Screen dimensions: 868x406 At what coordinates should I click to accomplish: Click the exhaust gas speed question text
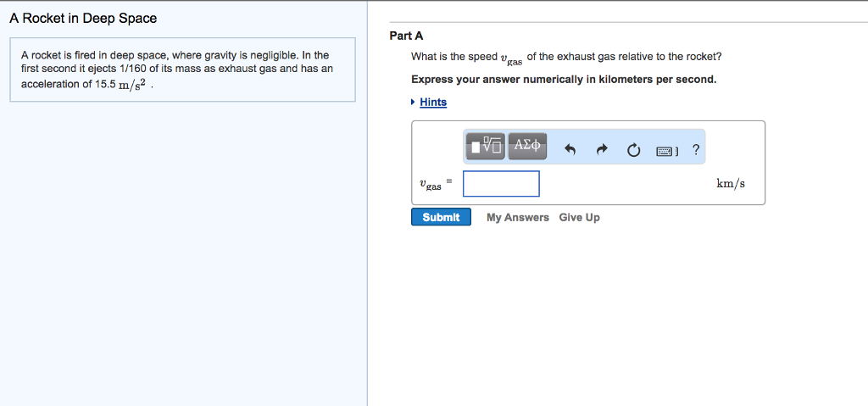pos(566,58)
